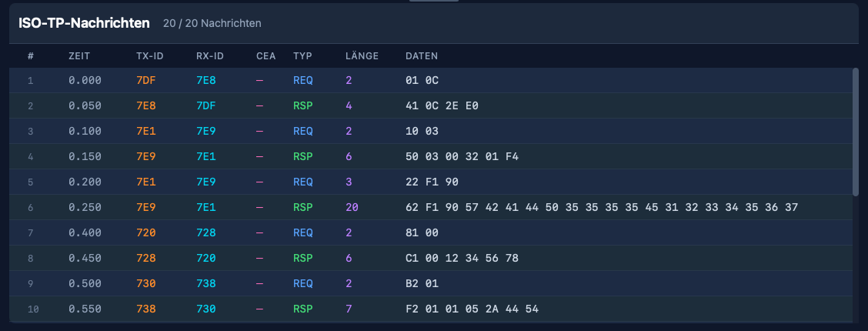Click the "20 / 20 Nachrichten" counter
This screenshot has width=868, height=331.
[x=212, y=24]
